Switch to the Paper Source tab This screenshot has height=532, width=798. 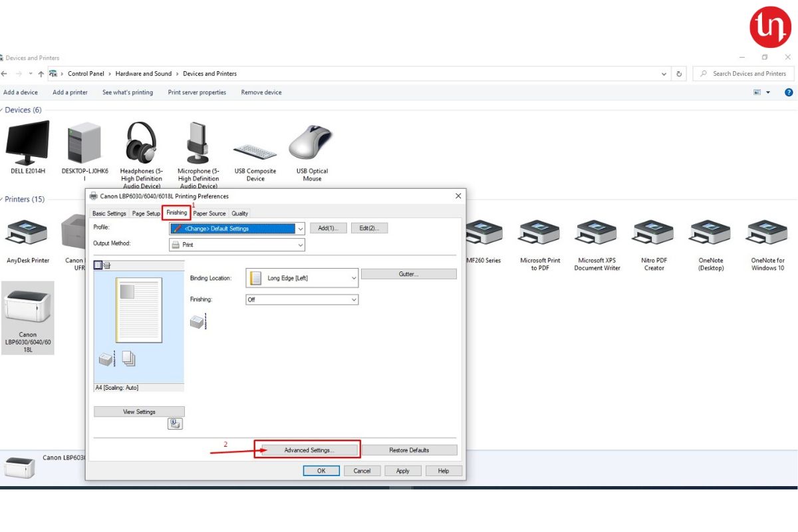[x=209, y=213]
